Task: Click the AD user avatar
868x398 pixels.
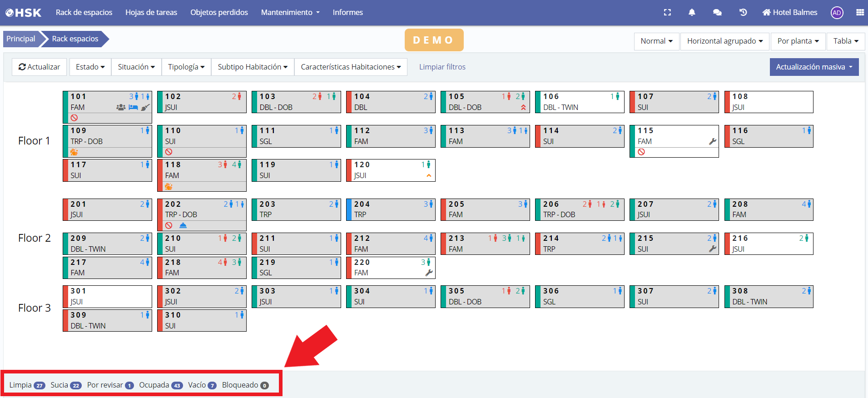Action: tap(837, 13)
